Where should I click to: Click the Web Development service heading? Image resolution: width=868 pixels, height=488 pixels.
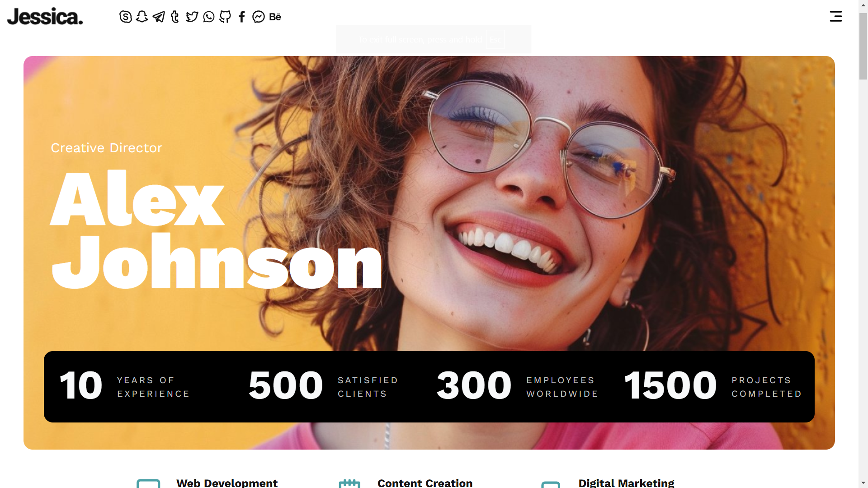point(227,483)
